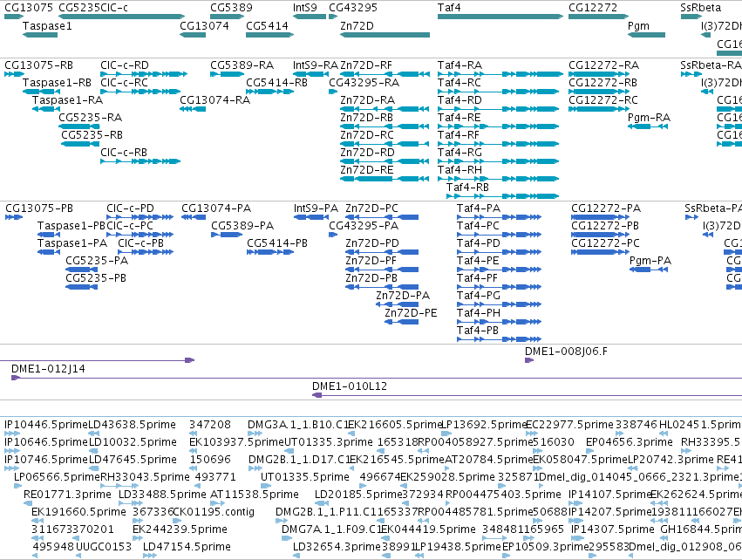Click transcript Taf4-RB glyph
This screenshot has height=560, width=742.
click(502, 196)
